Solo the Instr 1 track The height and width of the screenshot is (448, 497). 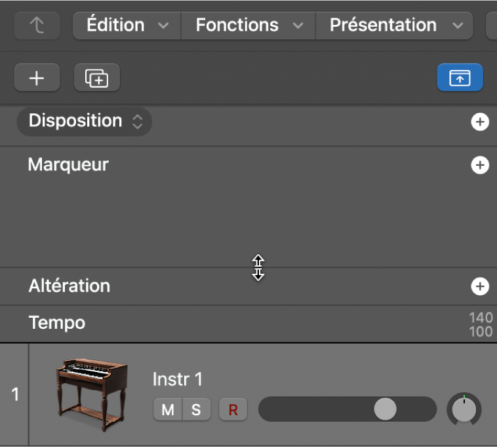pyautogui.click(x=196, y=410)
